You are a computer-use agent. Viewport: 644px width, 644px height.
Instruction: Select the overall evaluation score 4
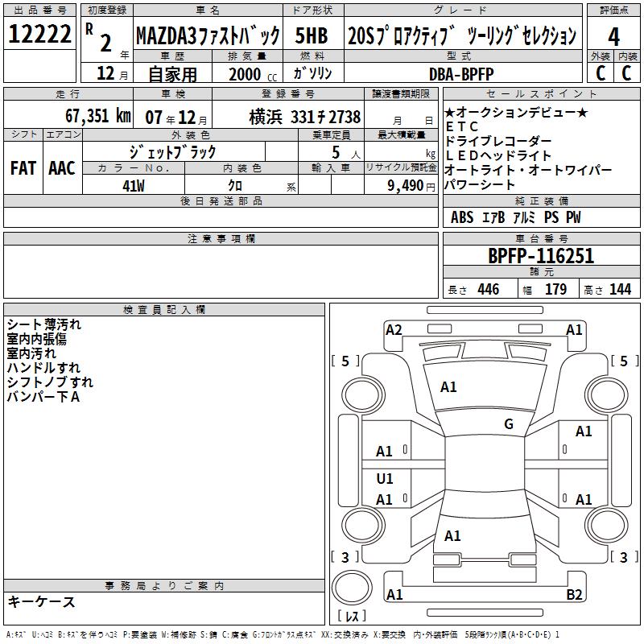click(614, 37)
